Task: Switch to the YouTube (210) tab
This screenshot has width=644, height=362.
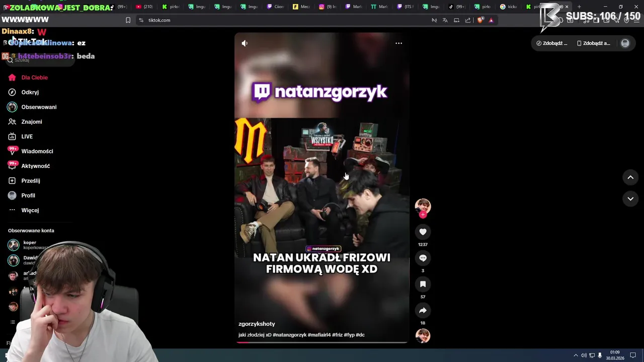Action: (x=144, y=7)
